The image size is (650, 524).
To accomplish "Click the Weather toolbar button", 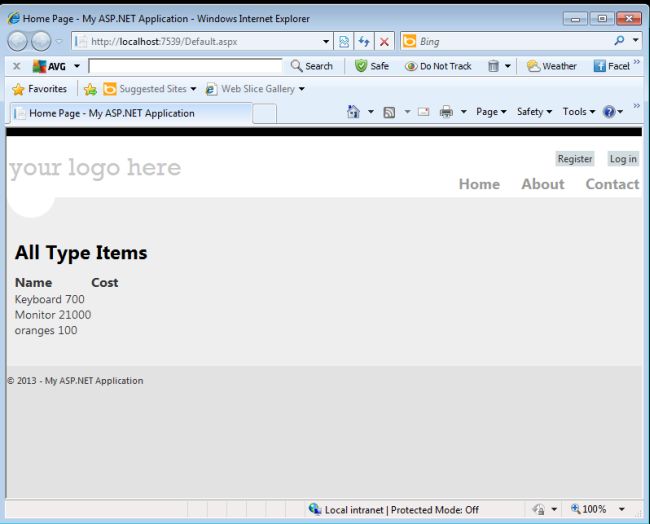I will (551, 66).
